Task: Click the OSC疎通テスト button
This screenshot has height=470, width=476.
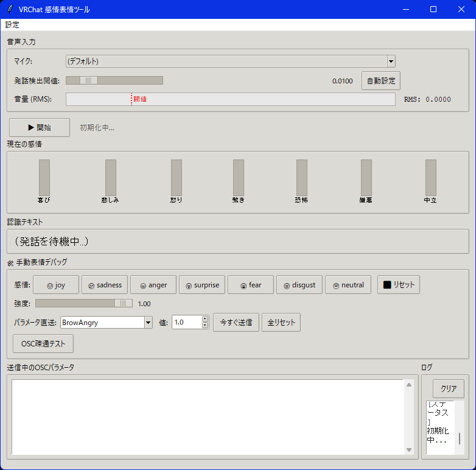Action: coord(43,344)
